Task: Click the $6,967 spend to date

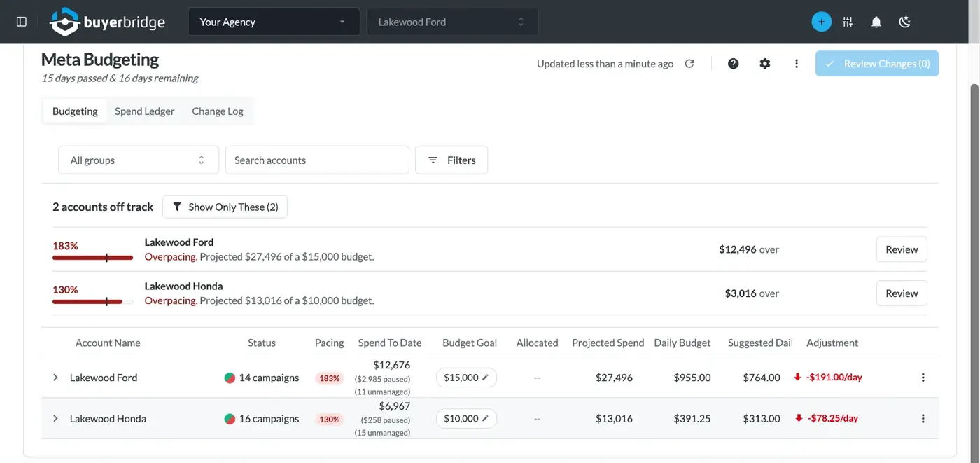Action: click(x=395, y=406)
